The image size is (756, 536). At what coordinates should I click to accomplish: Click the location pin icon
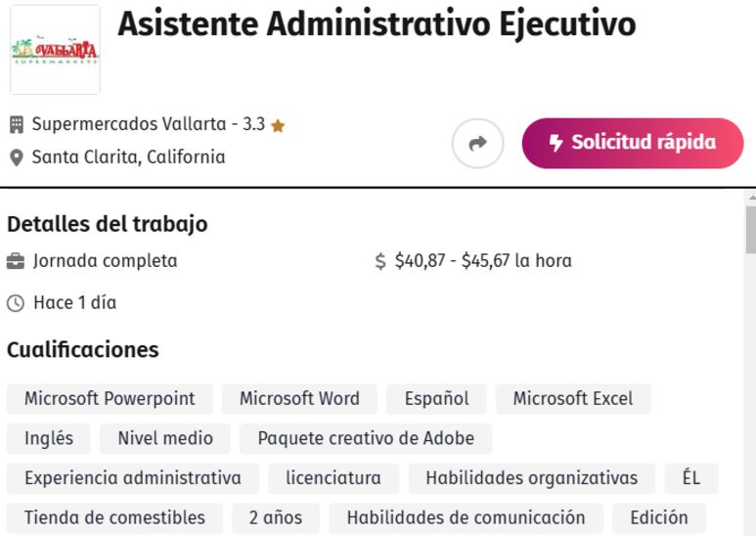pyautogui.click(x=17, y=157)
